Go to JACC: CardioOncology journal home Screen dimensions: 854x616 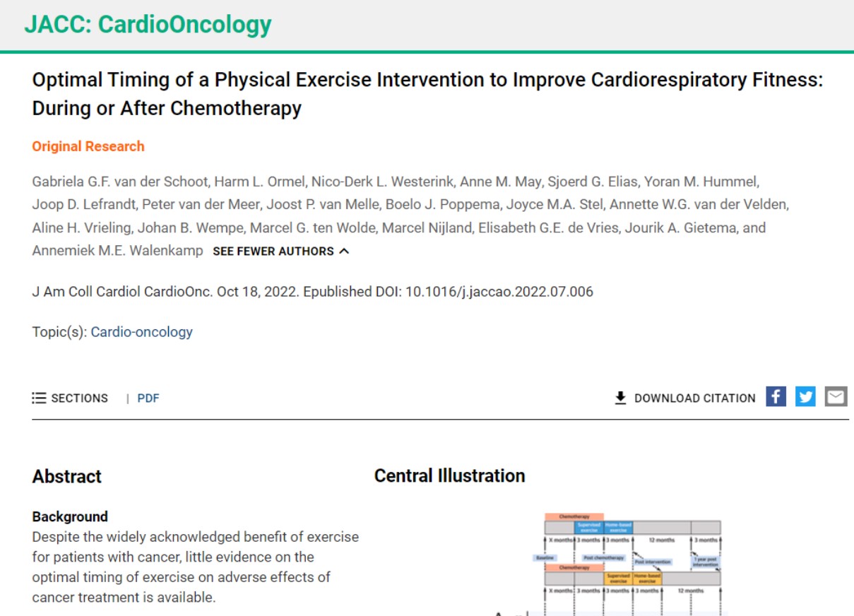point(148,25)
